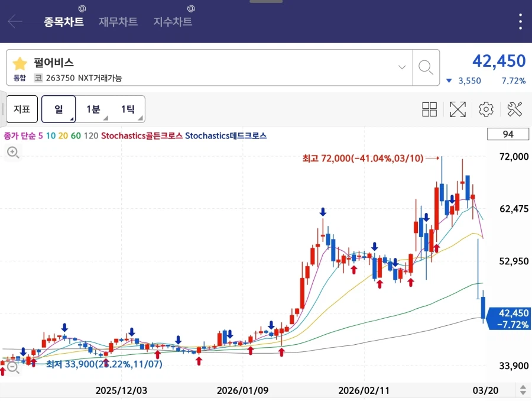This screenshot has height=401, width=532.
Task: Click the stock search magnifier icon
Action: 426,67
